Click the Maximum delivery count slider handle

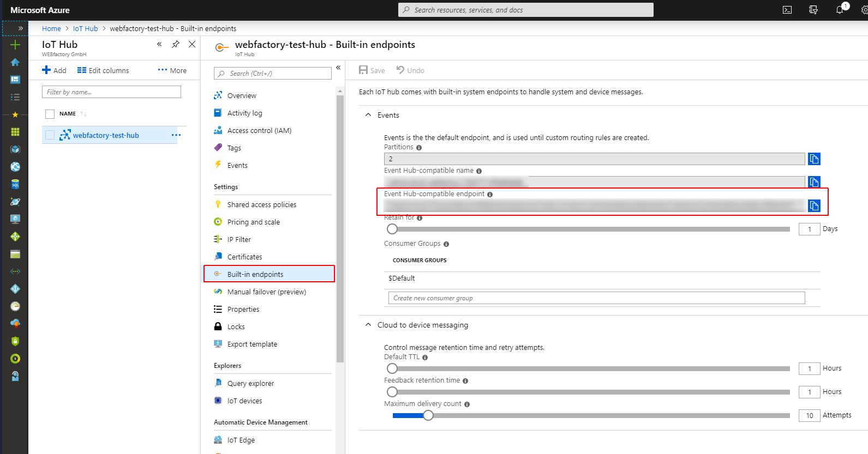(428, 416)
